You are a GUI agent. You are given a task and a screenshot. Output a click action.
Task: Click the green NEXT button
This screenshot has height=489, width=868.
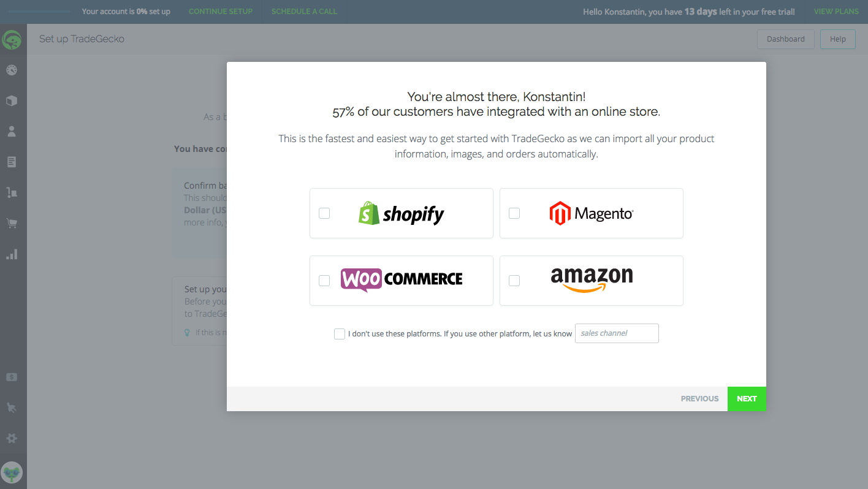(x=747, y=398)
